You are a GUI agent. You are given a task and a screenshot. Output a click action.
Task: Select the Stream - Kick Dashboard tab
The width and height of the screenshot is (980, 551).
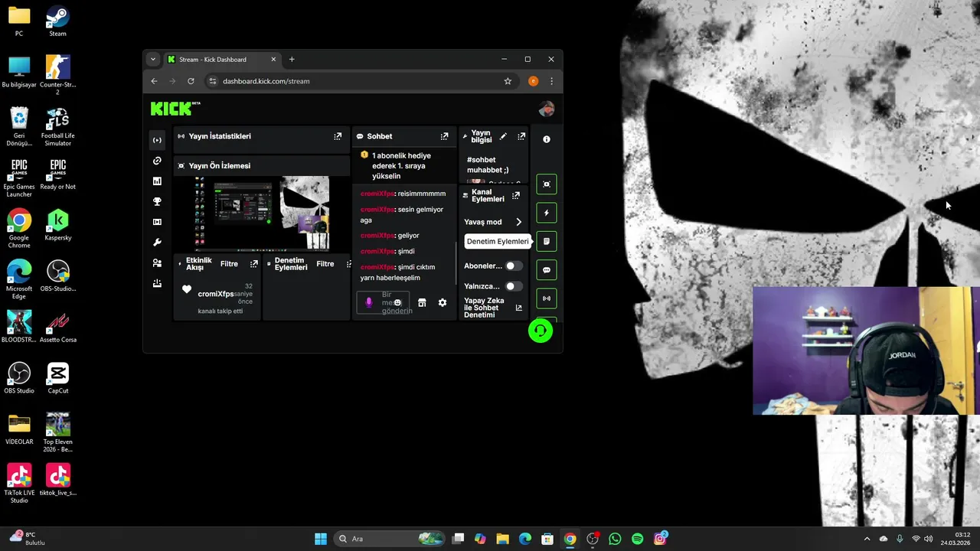pyautogui.click(x=221, y=60)
